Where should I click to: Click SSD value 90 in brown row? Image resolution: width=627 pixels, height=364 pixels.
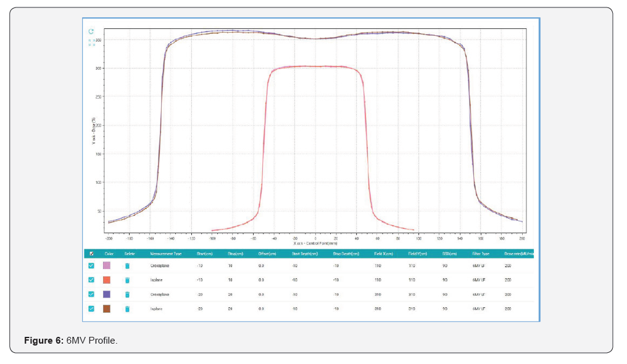click(445, 309)
